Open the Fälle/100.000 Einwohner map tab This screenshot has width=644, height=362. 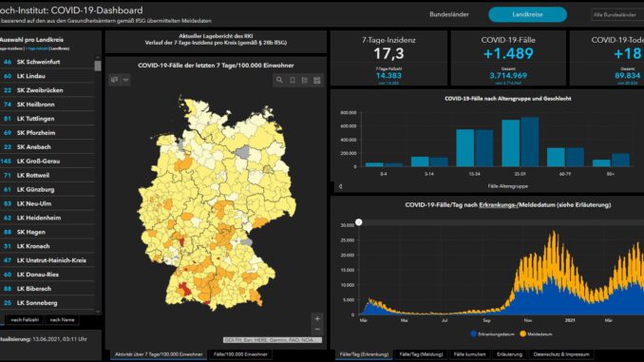pyautogui.click(x=240, y=354)
